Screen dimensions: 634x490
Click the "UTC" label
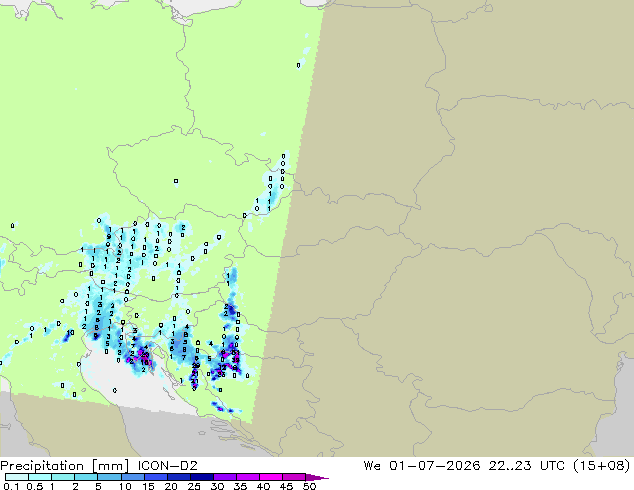[x=552, y=466]
